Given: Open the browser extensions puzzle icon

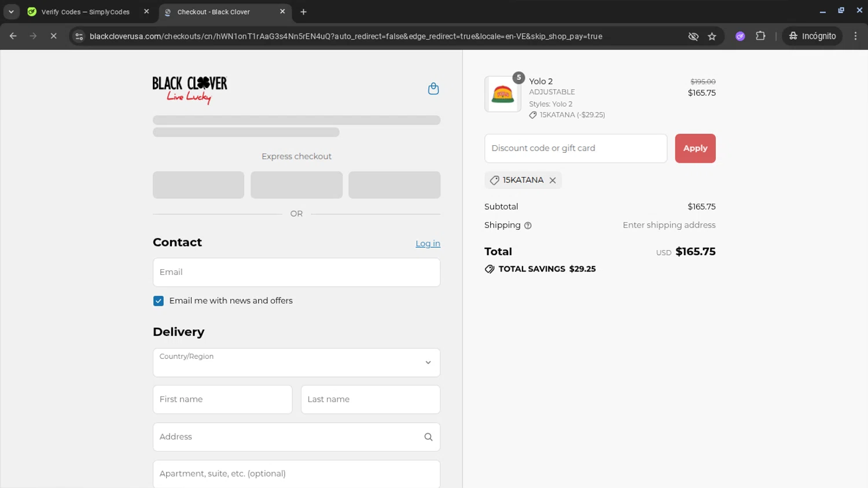Looking at the screenshot, I should point(760,36).
